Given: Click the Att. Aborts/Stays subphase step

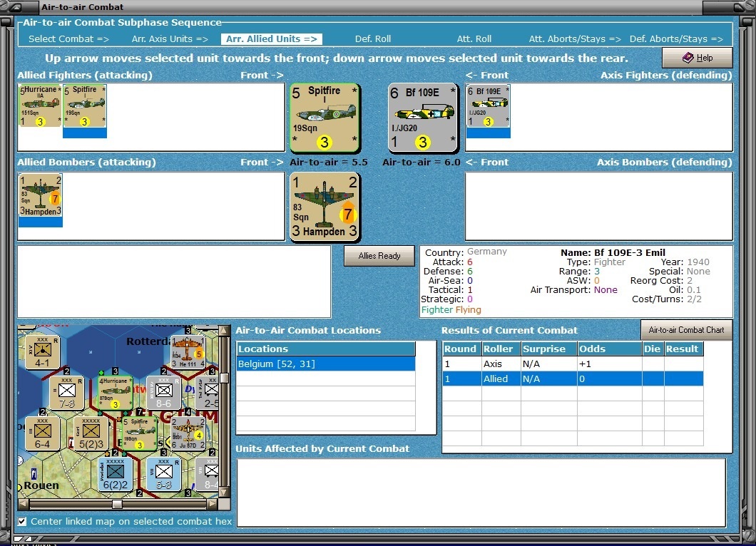Looking at the screenshot, I should pyautogui.click(x=575, y=38).
